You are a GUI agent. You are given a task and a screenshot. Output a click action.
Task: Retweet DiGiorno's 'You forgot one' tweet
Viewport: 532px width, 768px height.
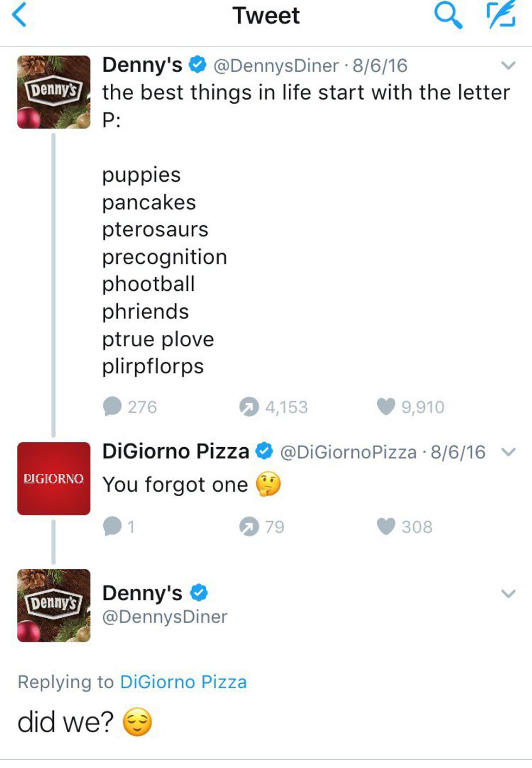249,526
